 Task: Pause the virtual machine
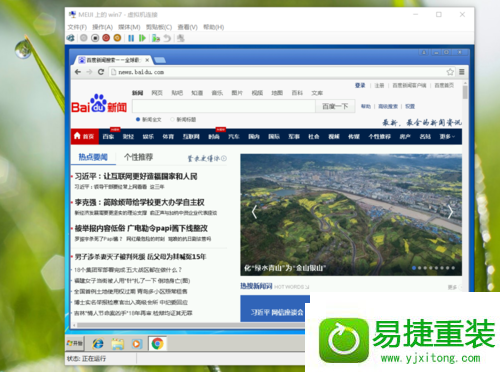coord(131,38)
